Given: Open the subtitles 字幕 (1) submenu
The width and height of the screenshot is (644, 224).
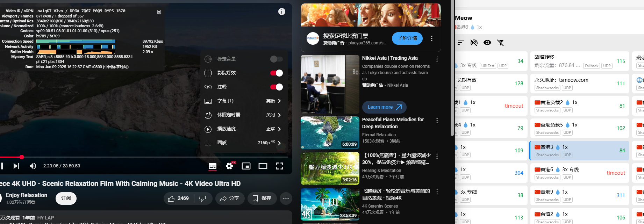Looking at the screenshot, I should tap(243, 101).
